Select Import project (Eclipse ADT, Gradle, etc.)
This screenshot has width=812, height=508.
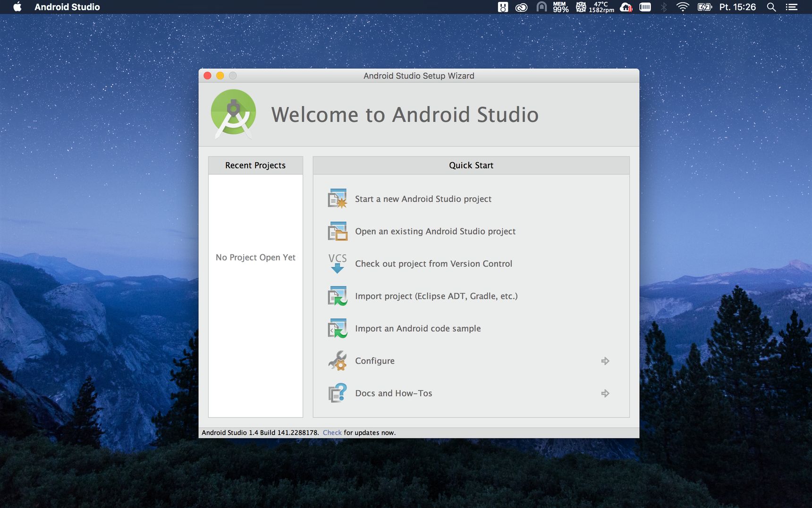[436, 296]
